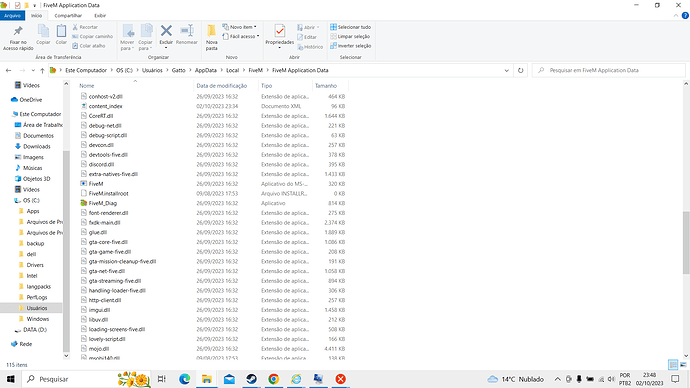Sort by Tipo column header
This screenshot has height=388, width=690.
(266, 86)
